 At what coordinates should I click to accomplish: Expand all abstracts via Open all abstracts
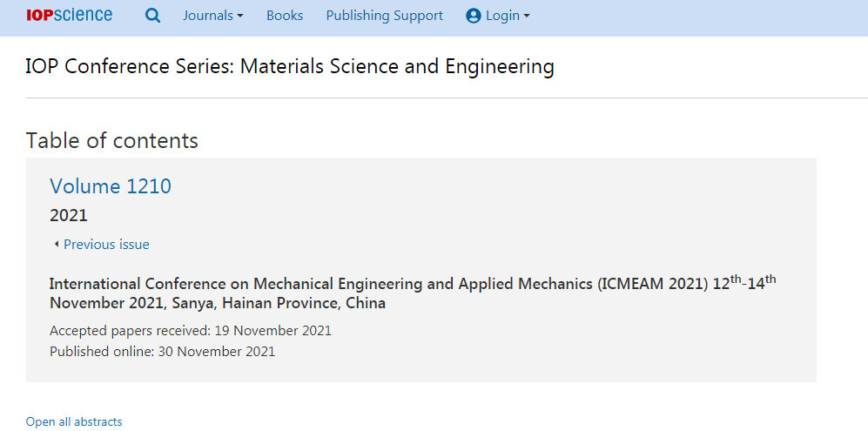[74, 421]
